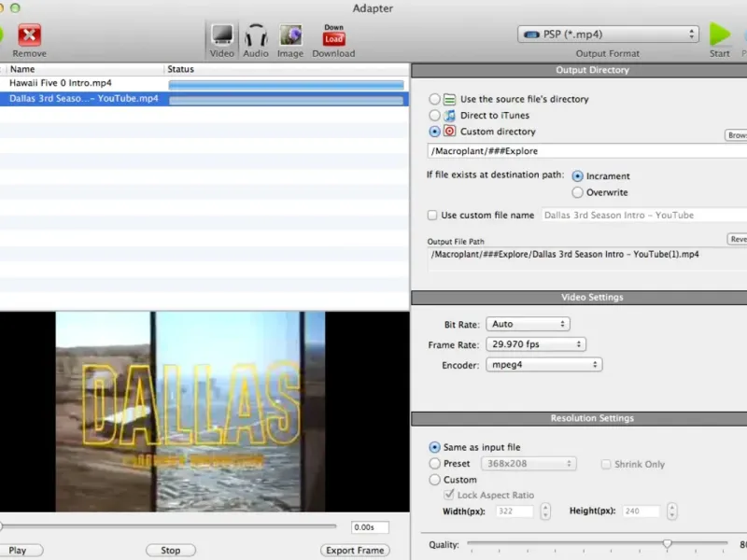Open the Encoder mpeg4 dropdown

point(544,365)
